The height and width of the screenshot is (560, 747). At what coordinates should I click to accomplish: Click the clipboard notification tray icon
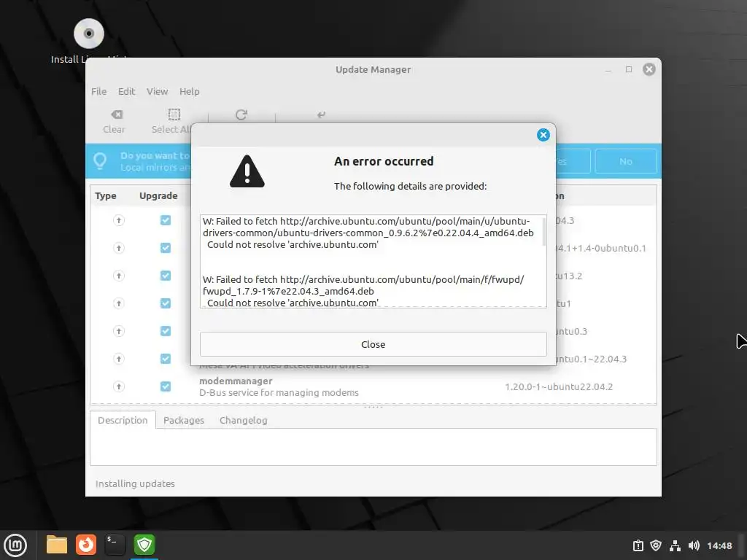click(x=638, y=545)
